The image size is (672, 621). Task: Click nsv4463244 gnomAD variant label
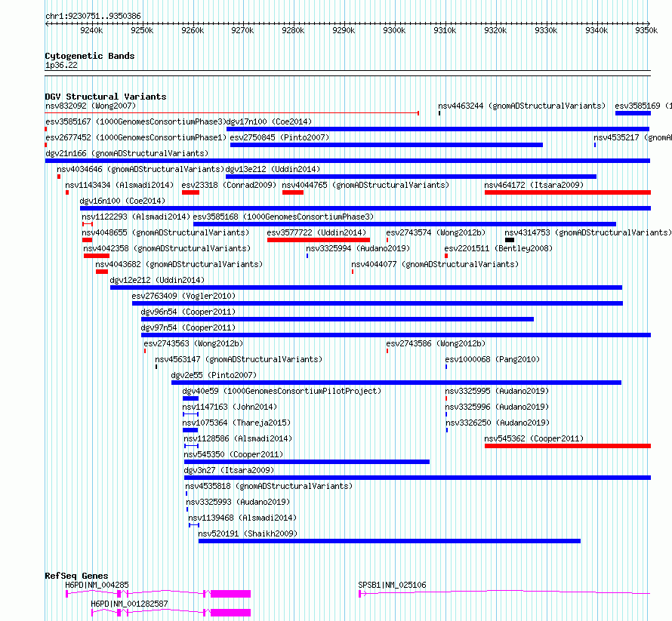click(522, 106)
